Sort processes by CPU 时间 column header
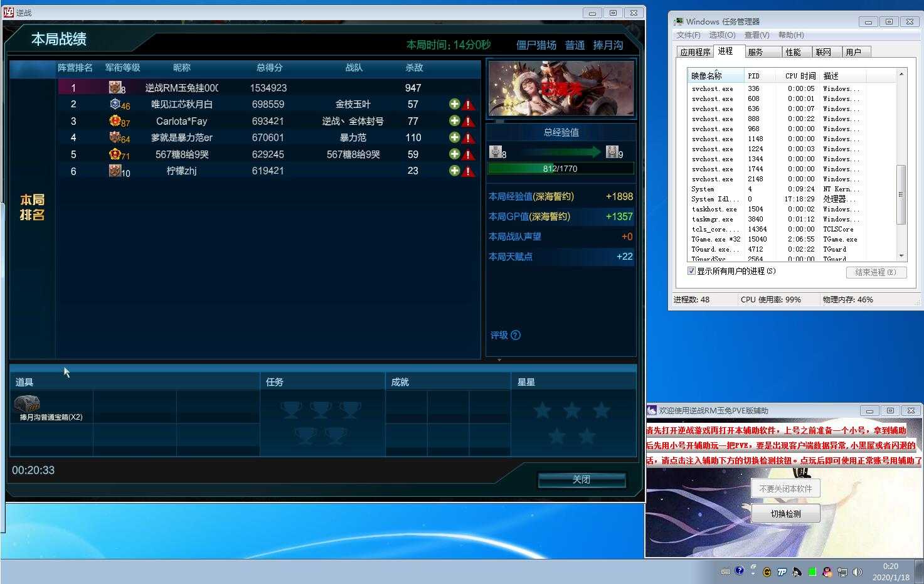Viewport: 924px width, 584px height. pyautogui.click(x=799, y=75)
